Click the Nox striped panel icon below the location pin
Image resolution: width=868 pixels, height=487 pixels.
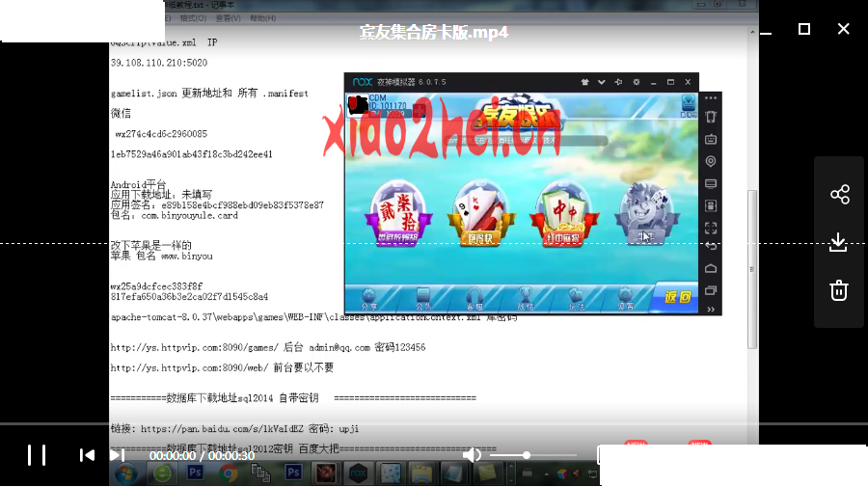pos(711,183)
